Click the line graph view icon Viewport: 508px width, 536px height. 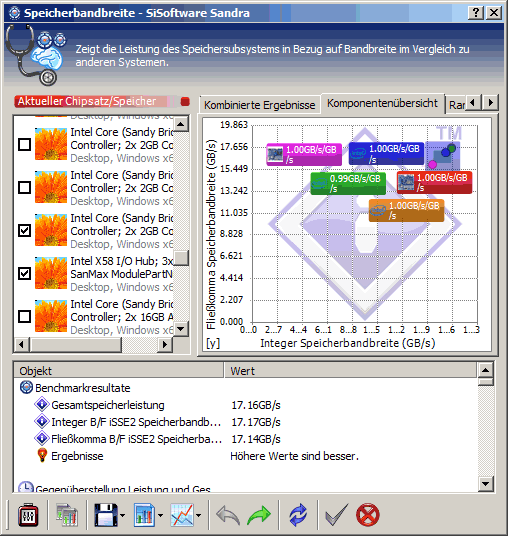(x=182, y=515)
